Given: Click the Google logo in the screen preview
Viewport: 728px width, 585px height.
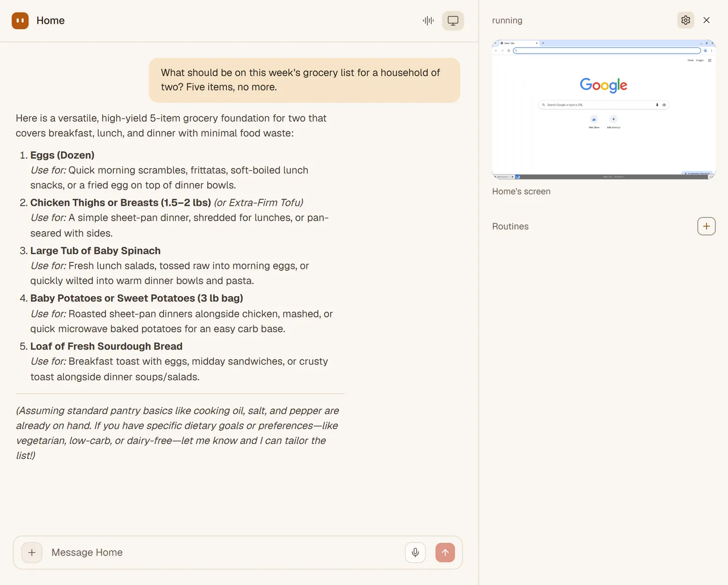Looking at the screenshot, I should 604,85.
